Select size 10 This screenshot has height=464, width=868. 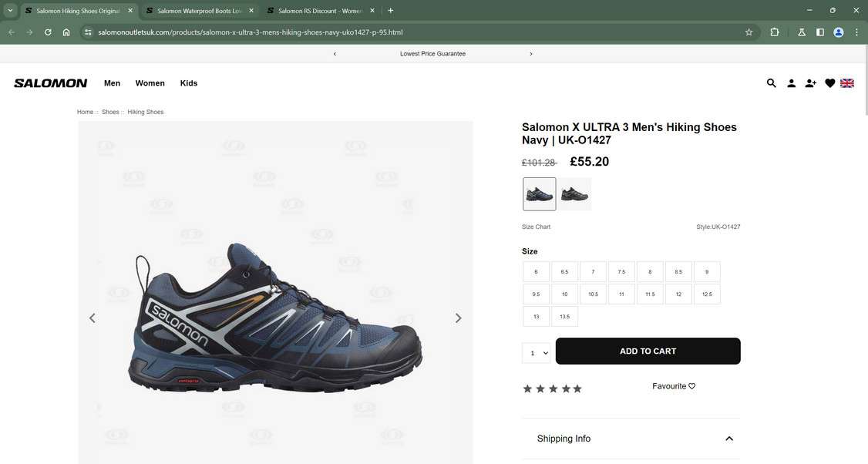point(564,294)
